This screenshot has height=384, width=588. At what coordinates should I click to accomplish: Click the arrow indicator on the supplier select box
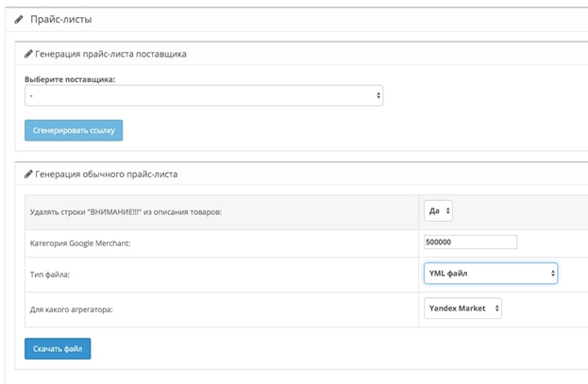point(378,96)
